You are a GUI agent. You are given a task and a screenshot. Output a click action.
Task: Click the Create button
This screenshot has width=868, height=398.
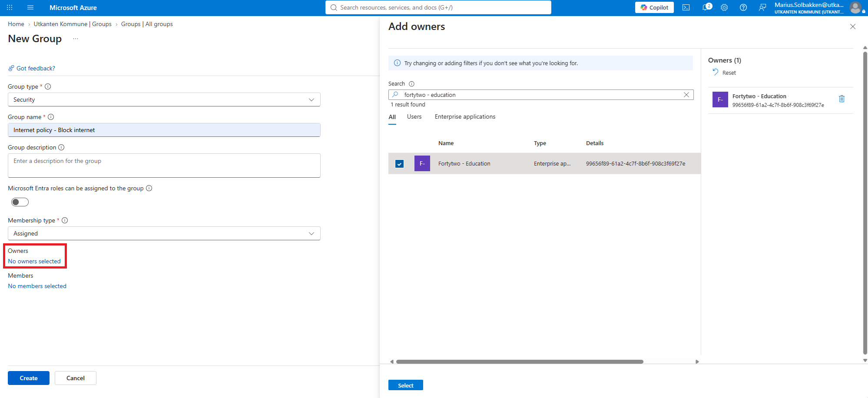coord(29,378)
